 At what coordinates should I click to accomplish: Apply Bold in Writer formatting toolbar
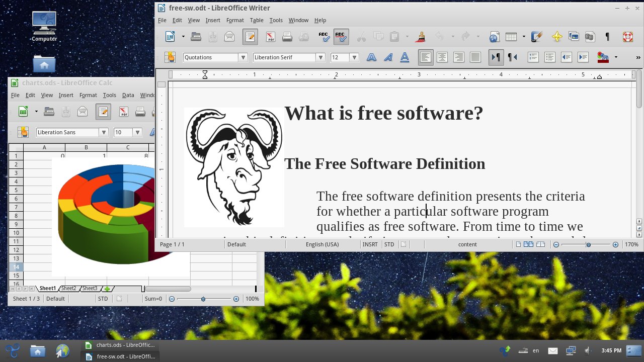371,57
